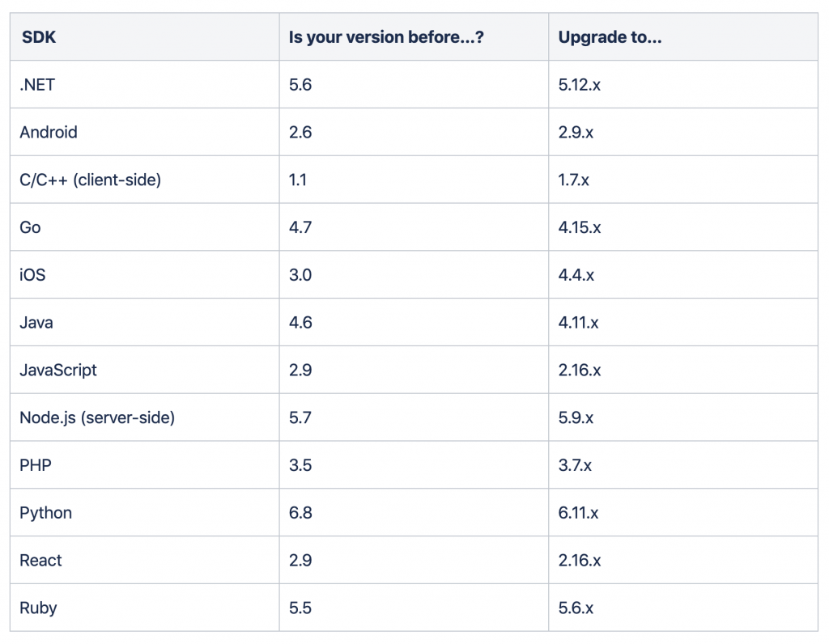Image resolution: width=829 pixels, height=644 pixels.
Task: Click the Java SDK cell
Action: tap(36, 323)
